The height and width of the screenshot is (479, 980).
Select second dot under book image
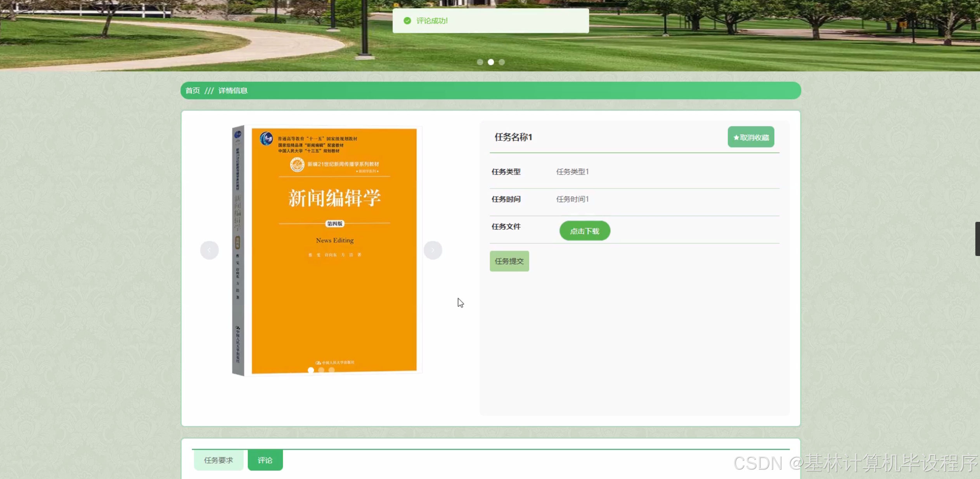[x=321, y=370]
